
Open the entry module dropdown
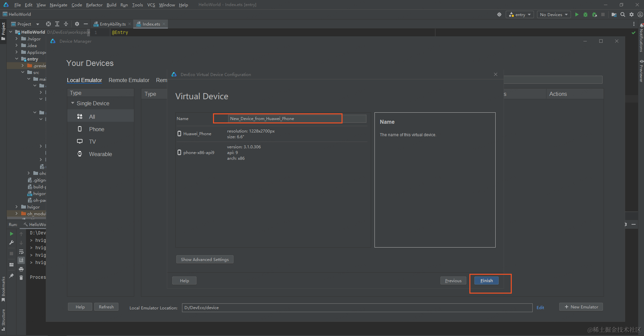[520, 14]
